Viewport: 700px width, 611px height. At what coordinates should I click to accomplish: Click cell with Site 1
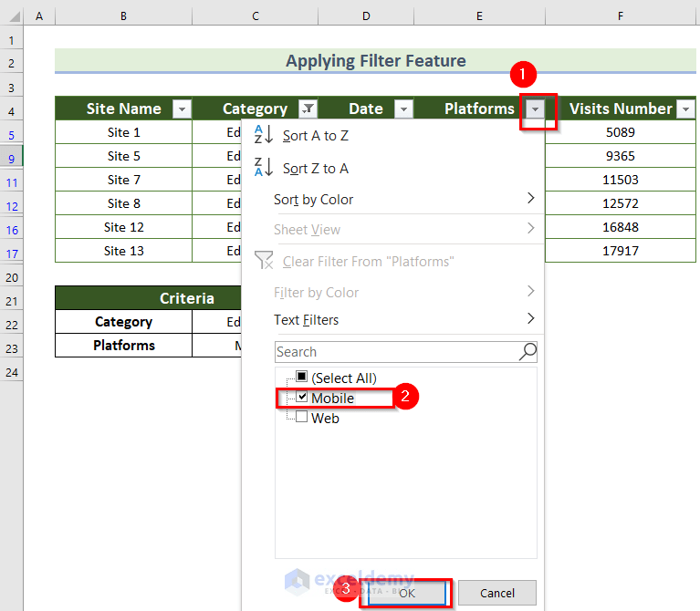pyautogui.click(x=123, y=132)
